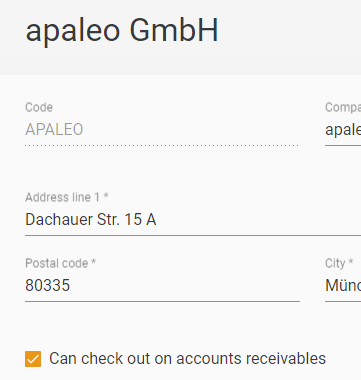
Task: Uncheck the orange accounts receivables checkbox
Action: tap(33, 359)
